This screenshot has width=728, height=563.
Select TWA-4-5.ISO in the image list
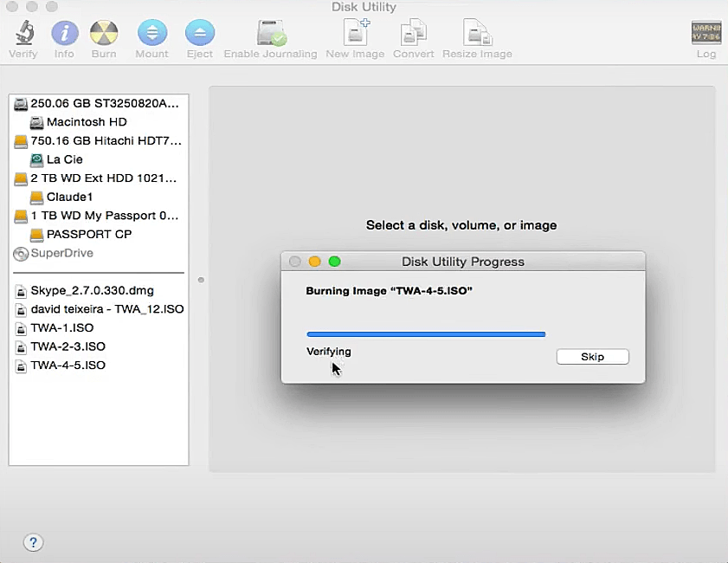(68, 366)
